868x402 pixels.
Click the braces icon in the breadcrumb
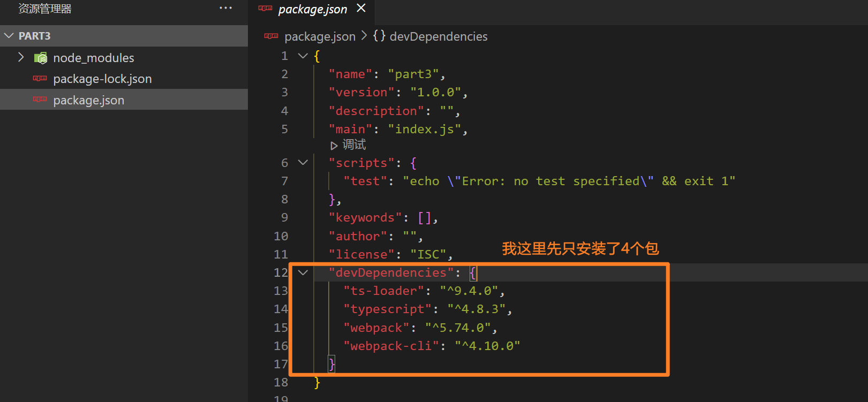click(x=379, y=36)
